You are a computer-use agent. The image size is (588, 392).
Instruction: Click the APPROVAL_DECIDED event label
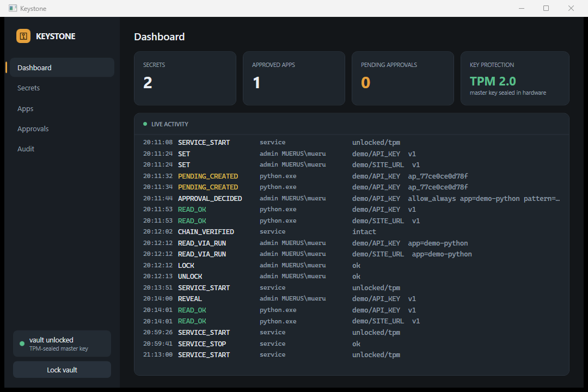click(x=210, y=198)
